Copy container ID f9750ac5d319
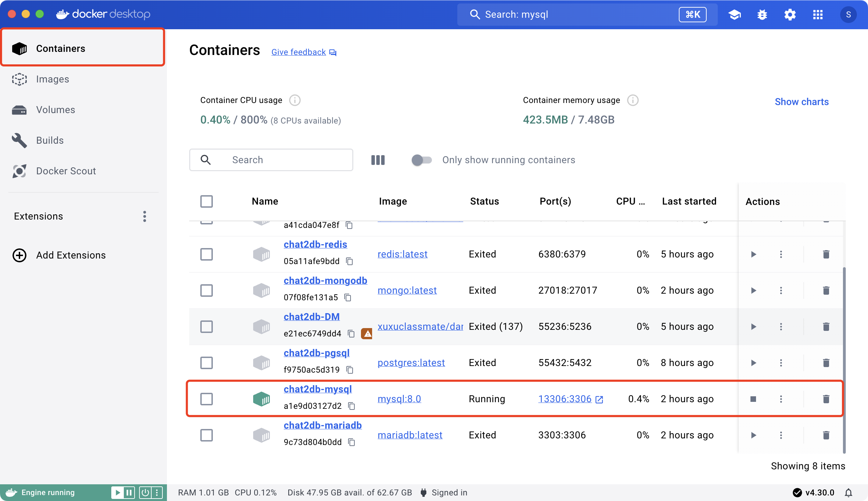 tap(350, 370)
